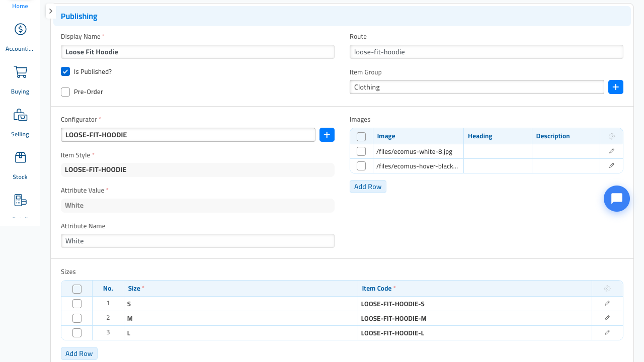
Task: Select the ecomus-hover-black row checkbox
Action: (x=361, y=166)
